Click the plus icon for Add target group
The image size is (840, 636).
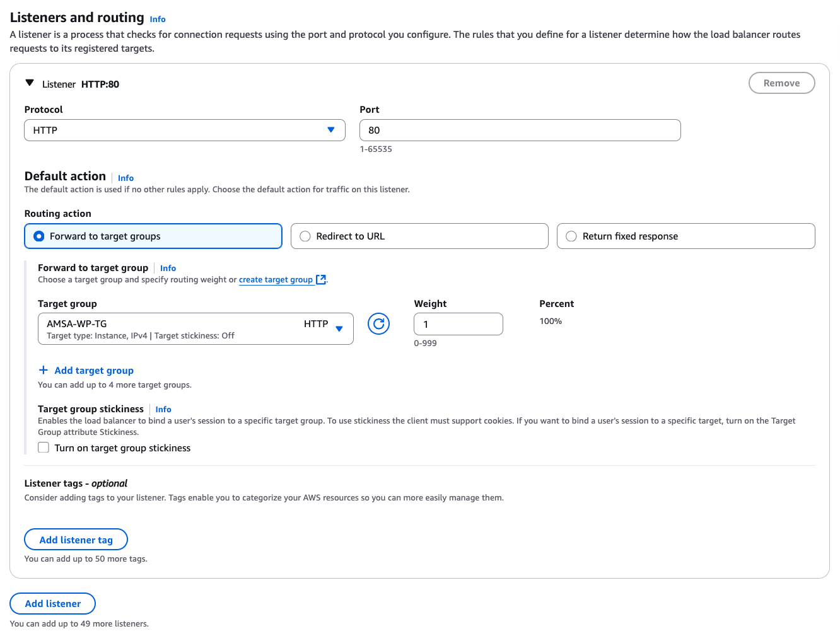(x=44, y=371)
